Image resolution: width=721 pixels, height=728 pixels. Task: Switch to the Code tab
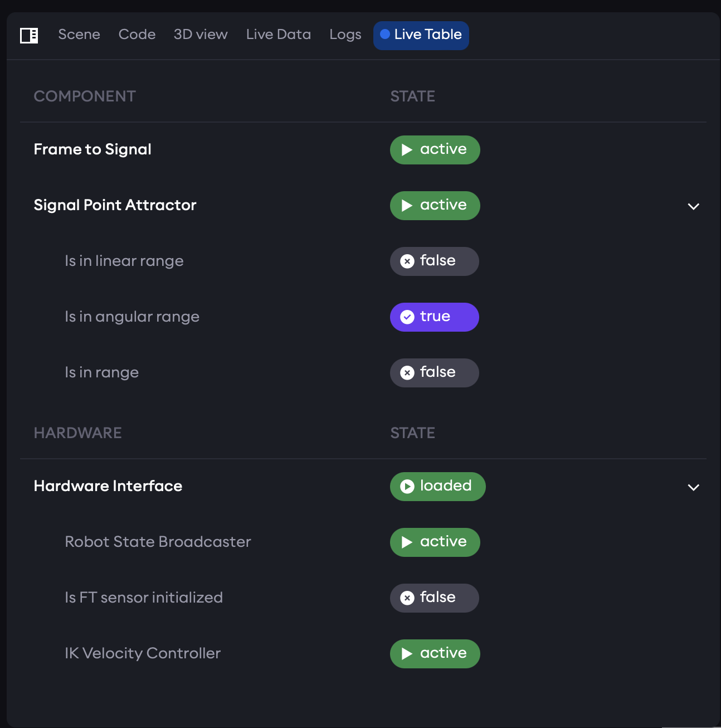[x=137, y=35]
